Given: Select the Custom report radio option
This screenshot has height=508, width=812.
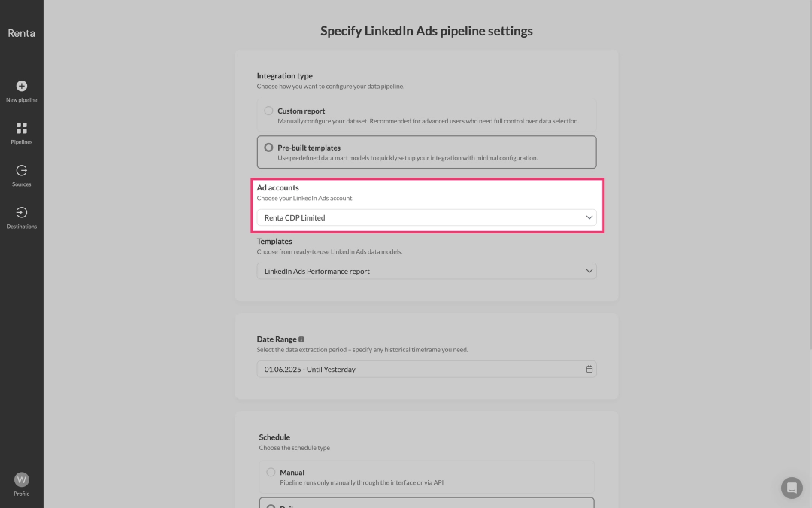Looking at the screenshot, I should pyautogui.click(x=268, y=111).
